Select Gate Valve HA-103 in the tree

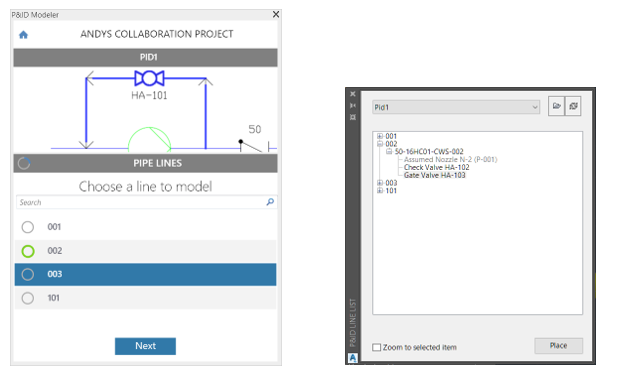click(435, 175)
